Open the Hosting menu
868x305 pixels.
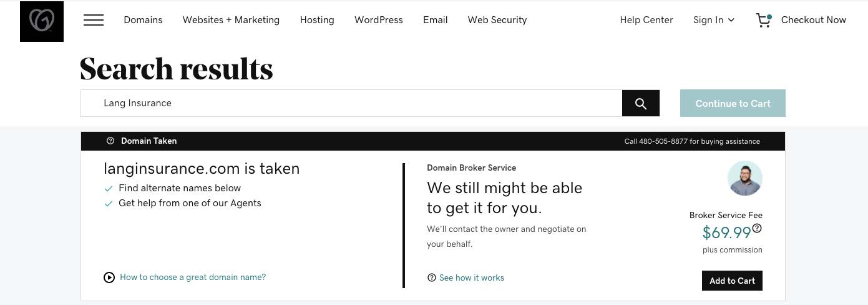[x=317, y=20]
